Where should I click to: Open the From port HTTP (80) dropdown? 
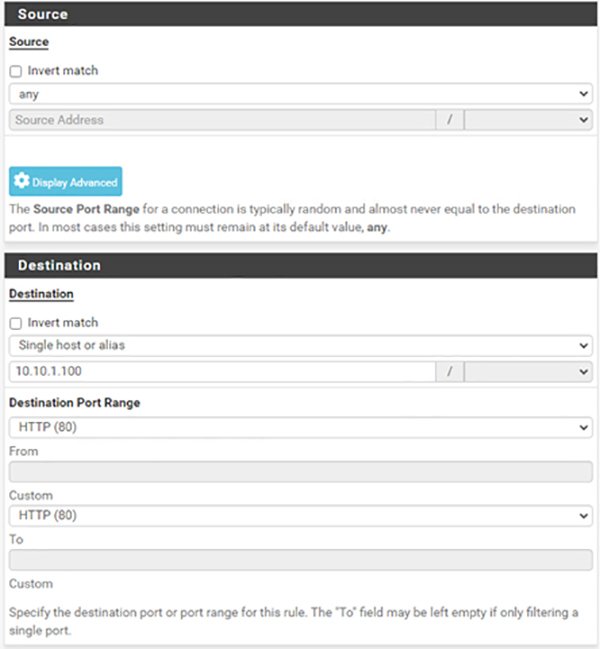click(300, 427)
